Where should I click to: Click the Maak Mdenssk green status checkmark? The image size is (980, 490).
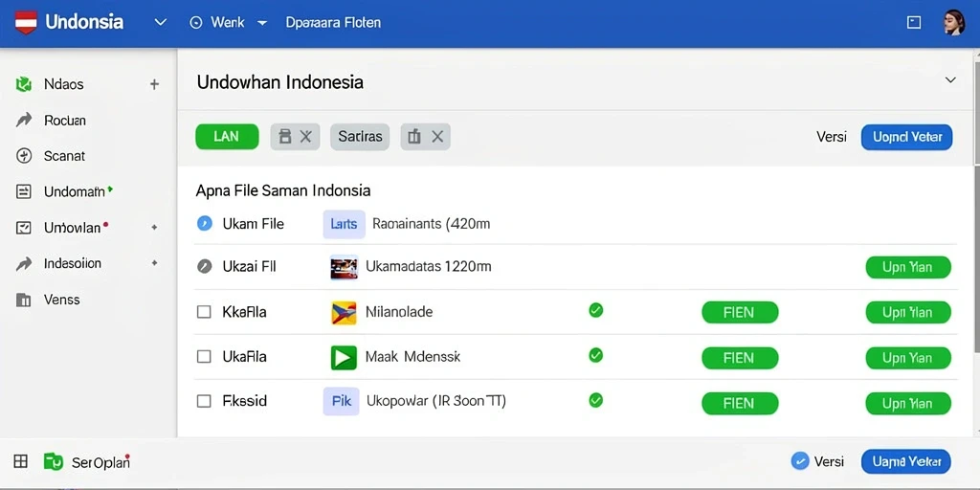595,355
